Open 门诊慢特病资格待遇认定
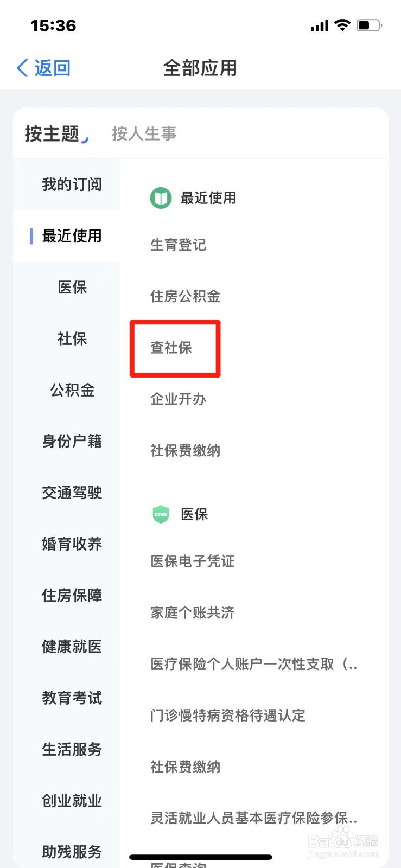 pyautogui.click(x=228, y=716)
